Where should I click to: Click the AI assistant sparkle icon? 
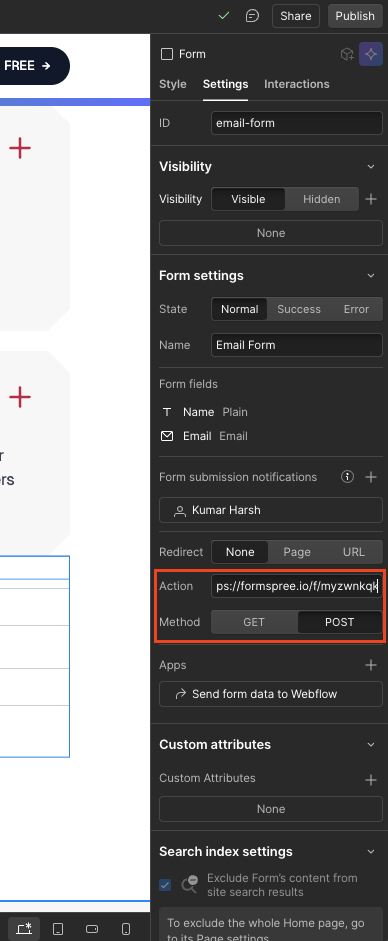tap(371, 54)
